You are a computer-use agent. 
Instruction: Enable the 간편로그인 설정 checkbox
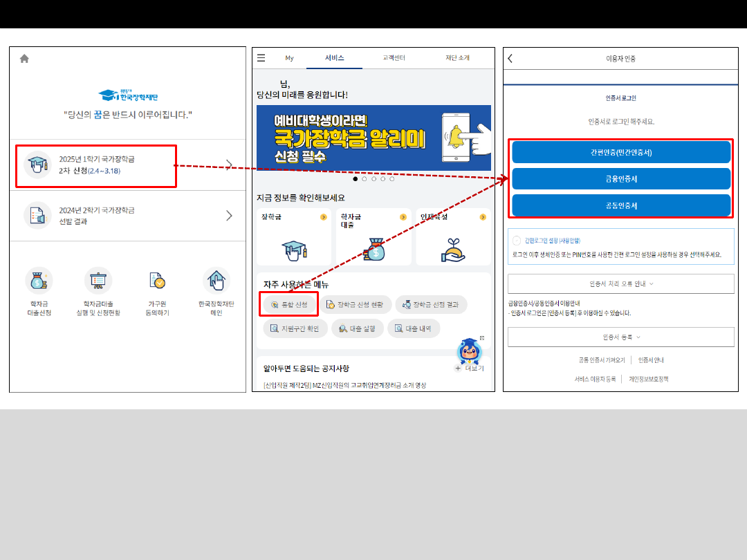pos(517,241)
